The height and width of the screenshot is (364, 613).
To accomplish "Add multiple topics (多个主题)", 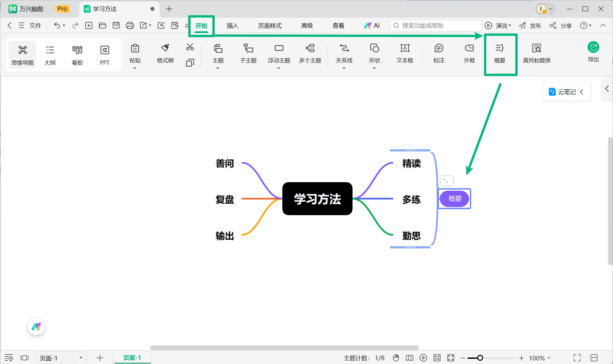I will tap(310, 54).
